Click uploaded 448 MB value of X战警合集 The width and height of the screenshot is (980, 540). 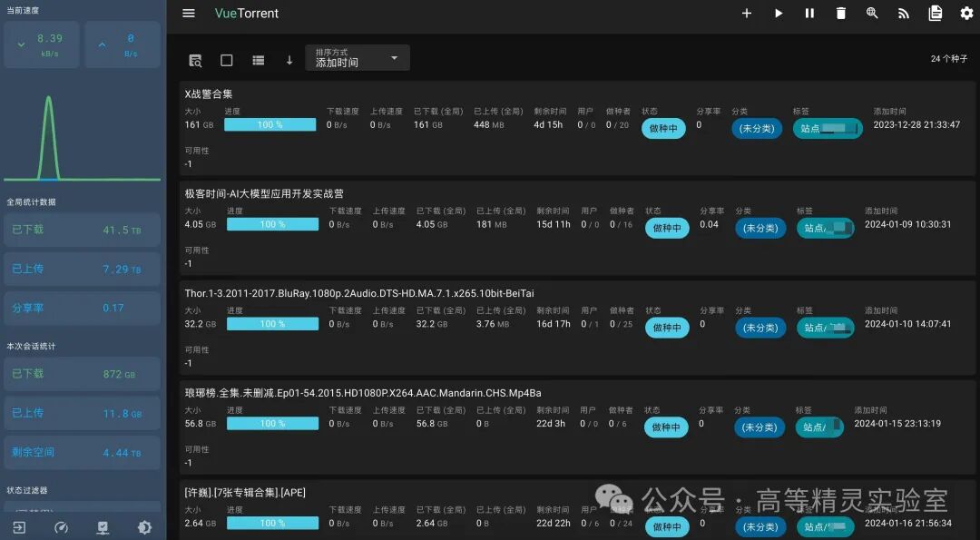489,124
